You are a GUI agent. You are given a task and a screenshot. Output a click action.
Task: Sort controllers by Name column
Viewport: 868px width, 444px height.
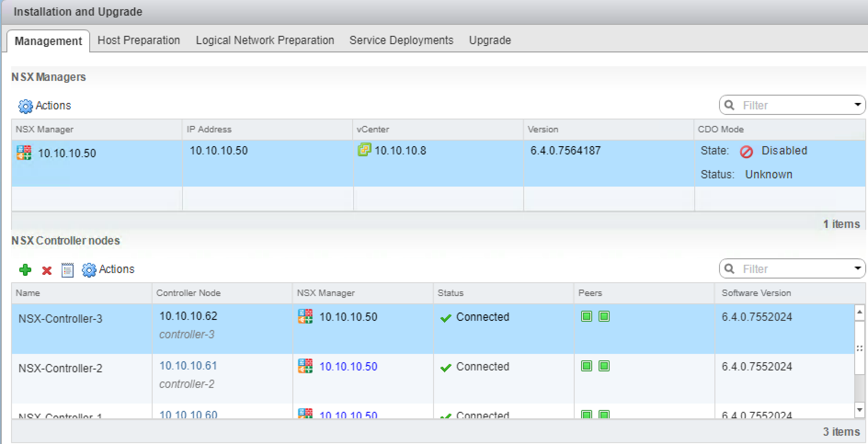click(82, 293)
